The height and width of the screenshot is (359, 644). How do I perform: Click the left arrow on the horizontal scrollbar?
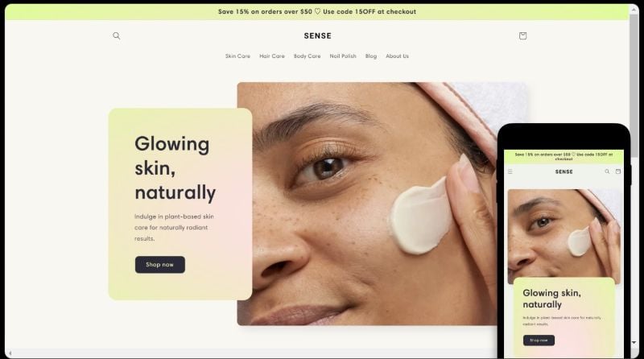10,353
